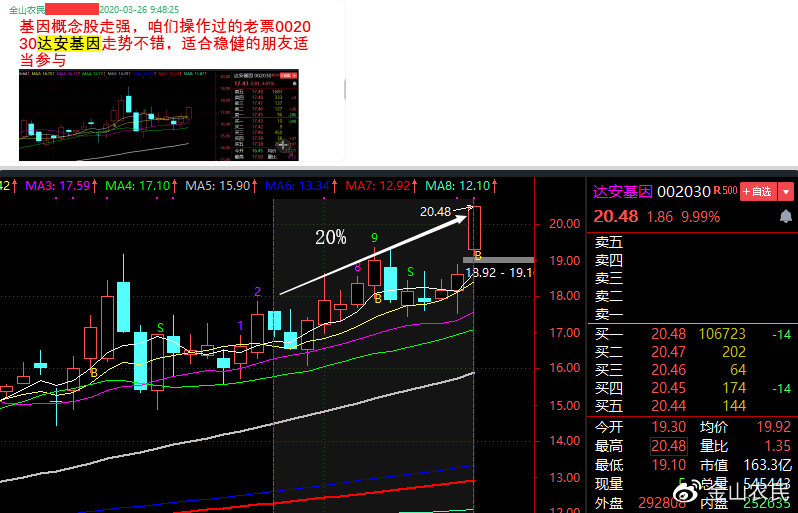Select the MA4: 17.10 indicator label
This screenshot has height=513, width=798.
point(141,186)
